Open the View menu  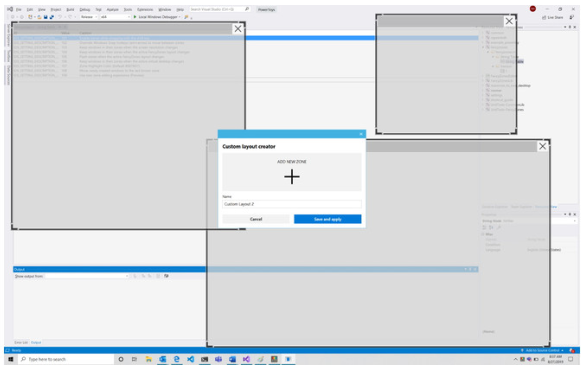(42, 9)
